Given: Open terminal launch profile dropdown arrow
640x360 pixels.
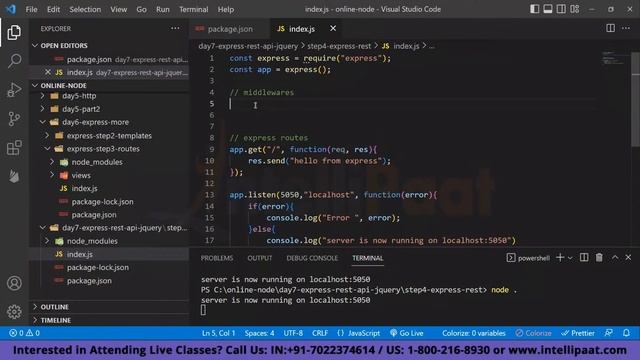Looking at the screenshot, I should [570, 258].
